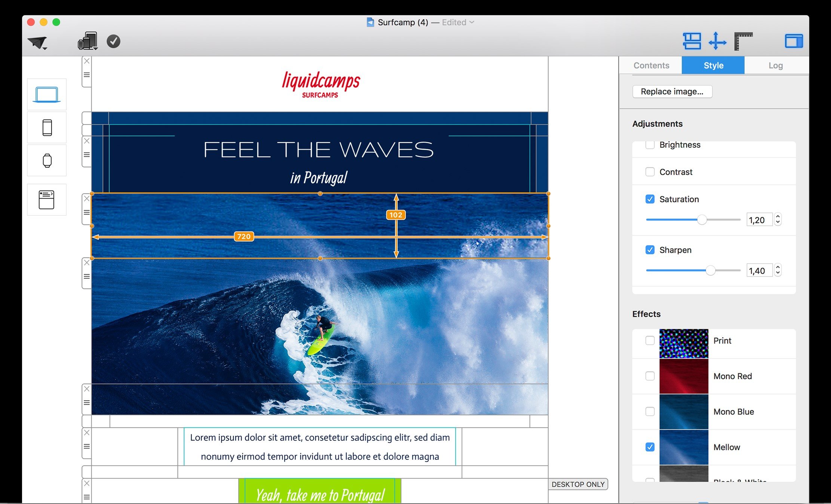Image resolution: width=831 pixels, height=504 pixels.
Task: Click the liquidcamps logo image
Action: (321, 85)
